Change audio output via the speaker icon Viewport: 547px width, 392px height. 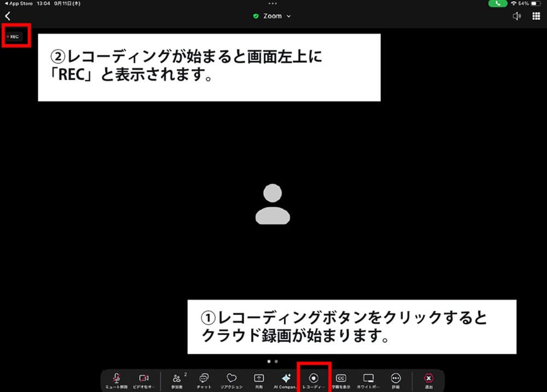516,16
